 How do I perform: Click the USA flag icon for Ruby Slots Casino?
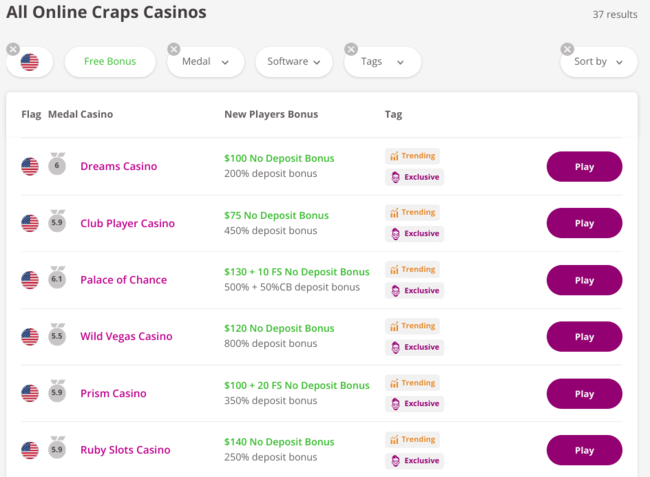pyautogui.click(x=30, y=450)
